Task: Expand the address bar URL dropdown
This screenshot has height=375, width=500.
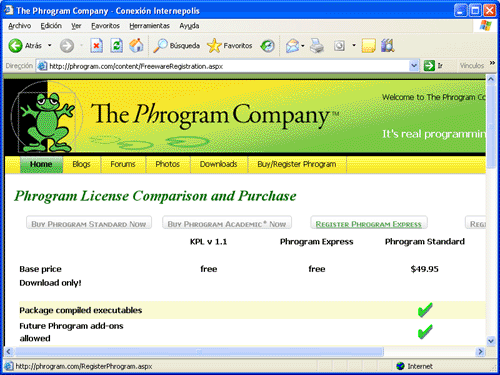Action: pos(414,66)
